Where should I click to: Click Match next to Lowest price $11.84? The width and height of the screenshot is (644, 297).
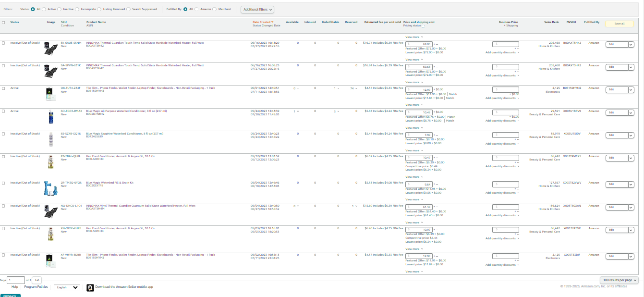(x=450, y=98)
